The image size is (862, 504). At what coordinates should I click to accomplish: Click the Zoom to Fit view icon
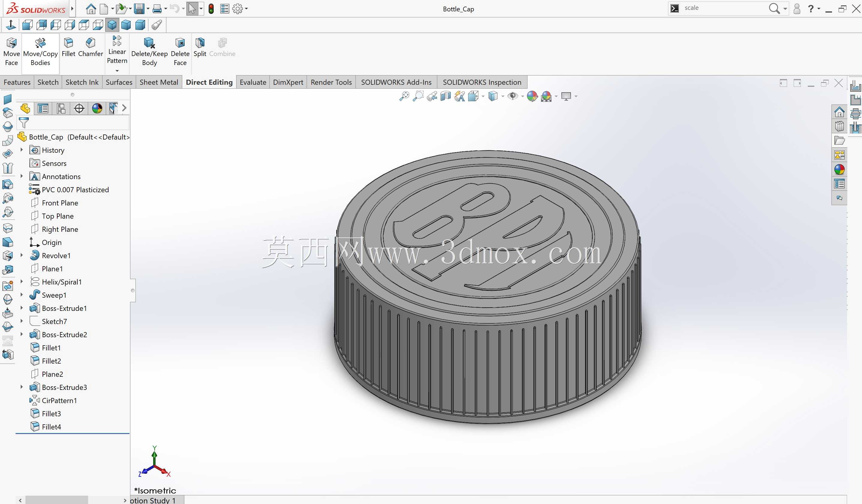pyautogui.click(x=404, y=96)
